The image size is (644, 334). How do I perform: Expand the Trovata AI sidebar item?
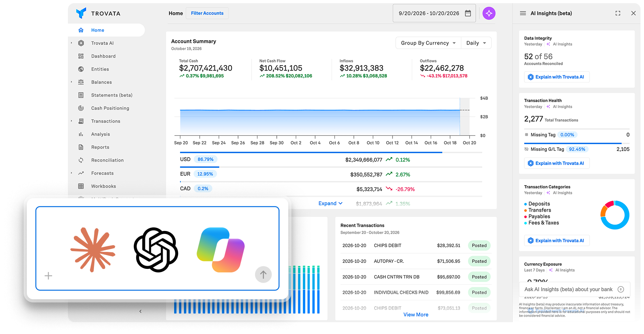pyautogui.click(x=71, y=43)
